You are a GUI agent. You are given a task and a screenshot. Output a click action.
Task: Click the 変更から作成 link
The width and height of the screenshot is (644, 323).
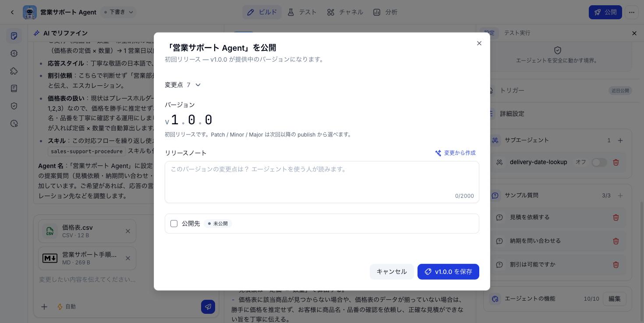pyautogui.click(x=455, y=153)
